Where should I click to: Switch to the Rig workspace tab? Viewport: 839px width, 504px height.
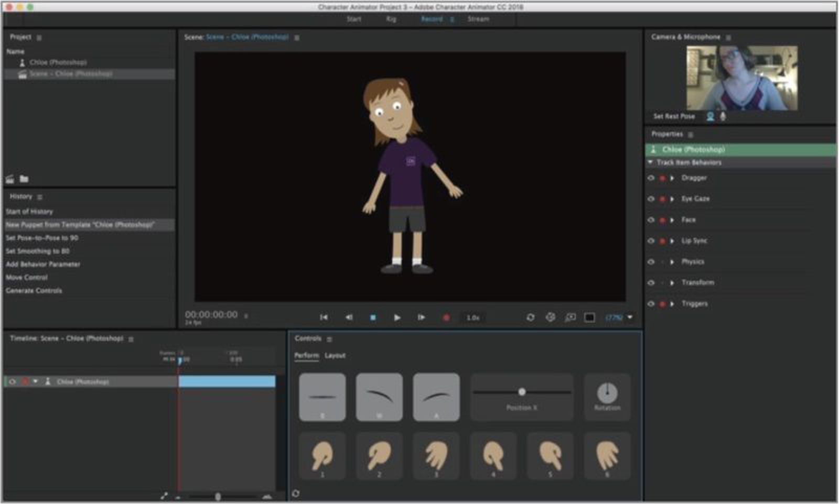click(x=391, y=19)
